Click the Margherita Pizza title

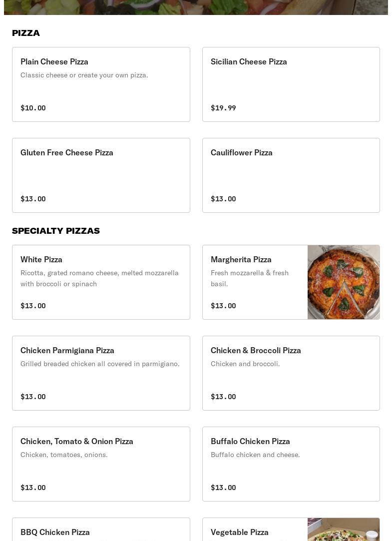[241, 259]
